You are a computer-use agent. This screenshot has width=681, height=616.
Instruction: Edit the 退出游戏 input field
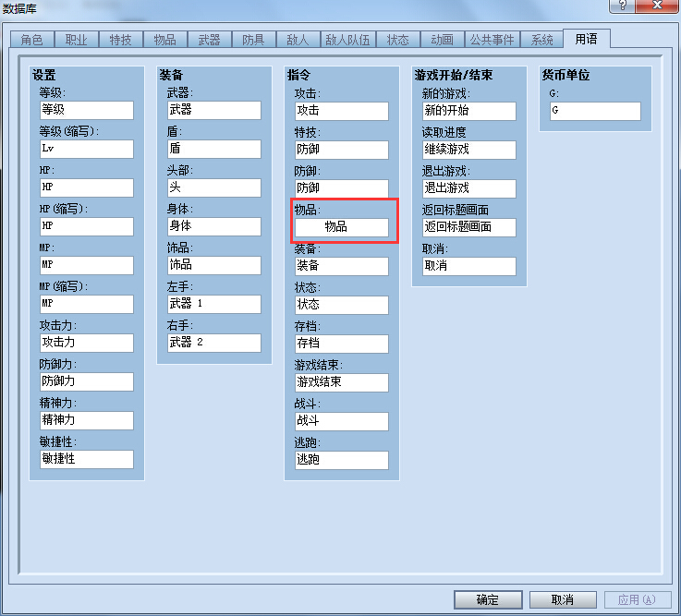coord(469,188)
